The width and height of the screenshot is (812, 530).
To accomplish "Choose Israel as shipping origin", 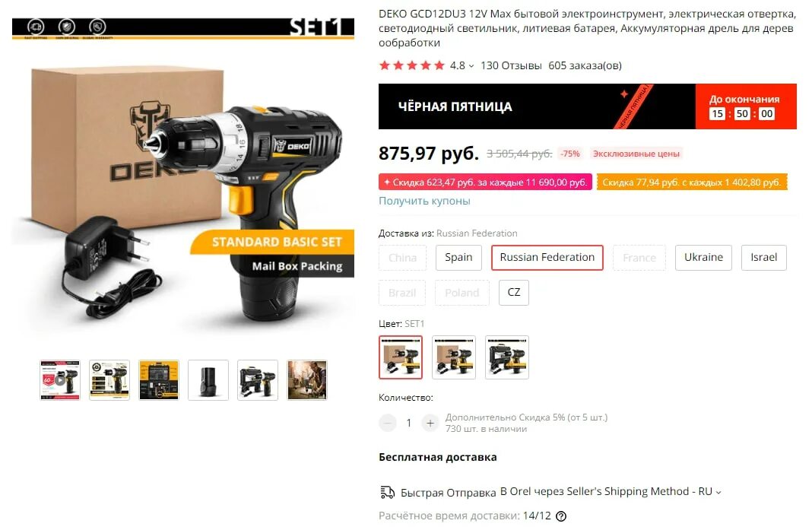I will (764, 258).
